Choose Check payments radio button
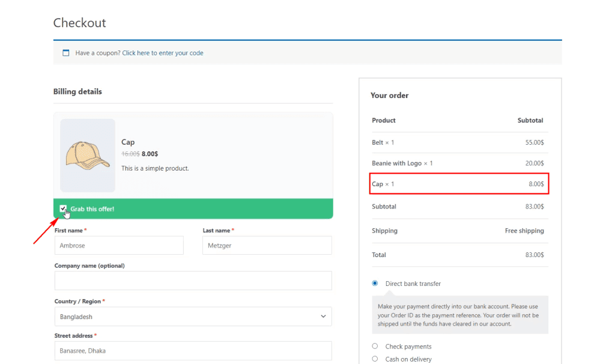This screenshot has height=364, width=615. [375, 347]
